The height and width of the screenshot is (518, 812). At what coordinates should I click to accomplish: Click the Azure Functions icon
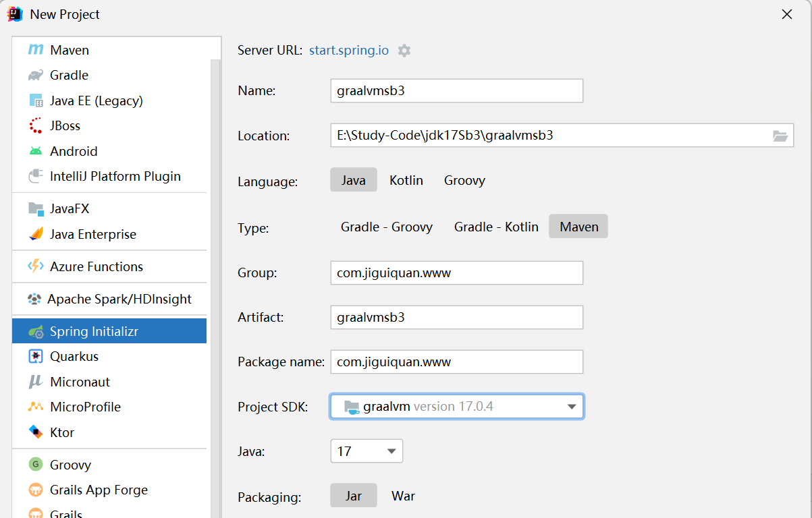36,266
